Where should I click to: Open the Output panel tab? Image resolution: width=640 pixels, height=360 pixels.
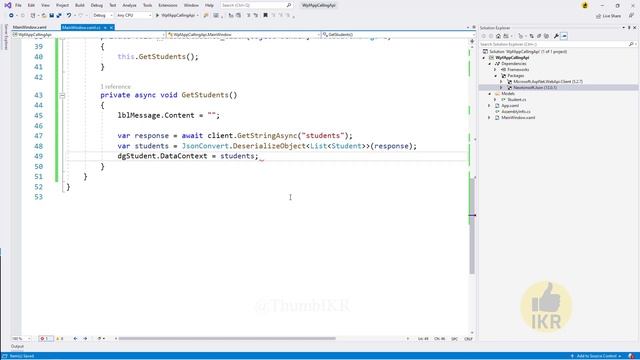click(17, 347)
